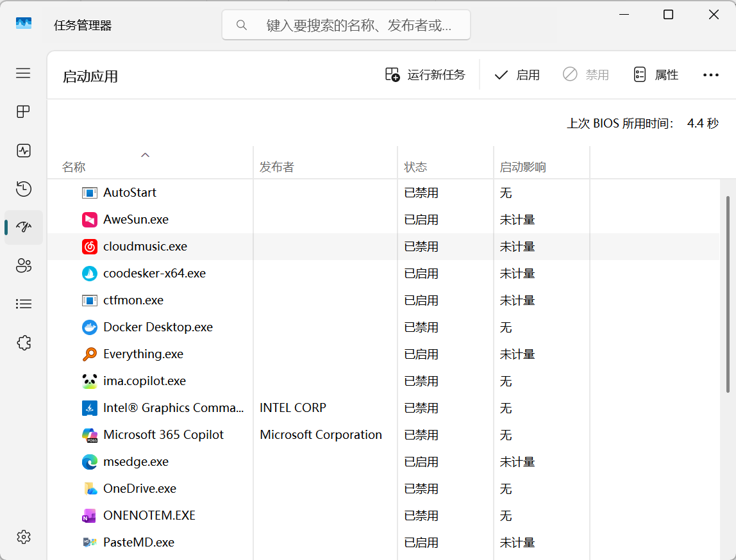Open the Services puzzle icon
This screenshot has height=560, width=736.
pos(24,343)
